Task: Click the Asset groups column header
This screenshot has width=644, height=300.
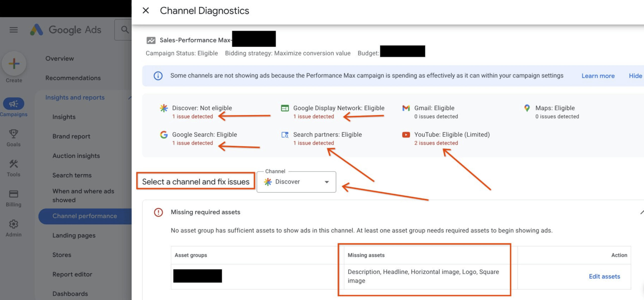Action: [191, 255]
